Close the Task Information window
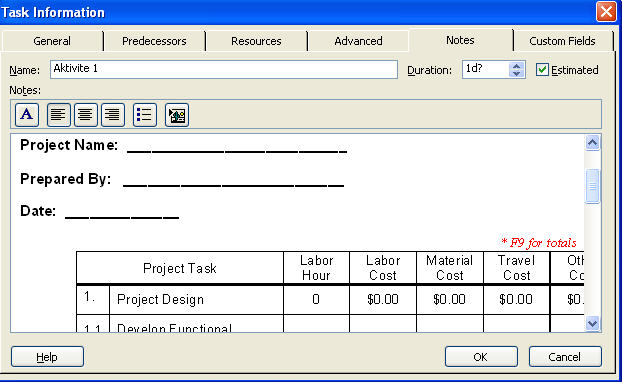 606,12
